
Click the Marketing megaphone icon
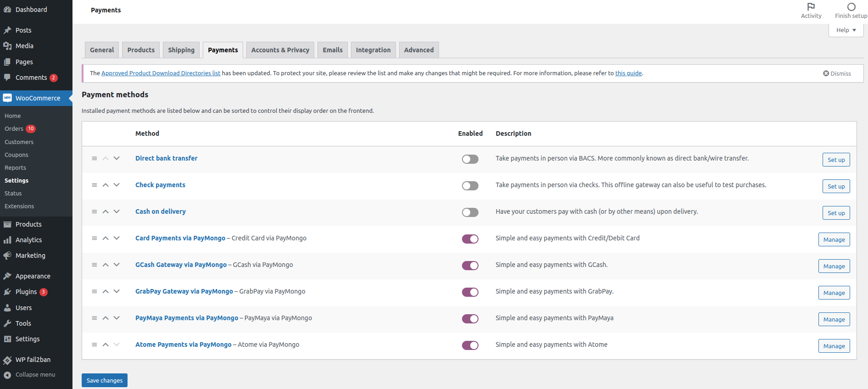click(x=7, y=256)
